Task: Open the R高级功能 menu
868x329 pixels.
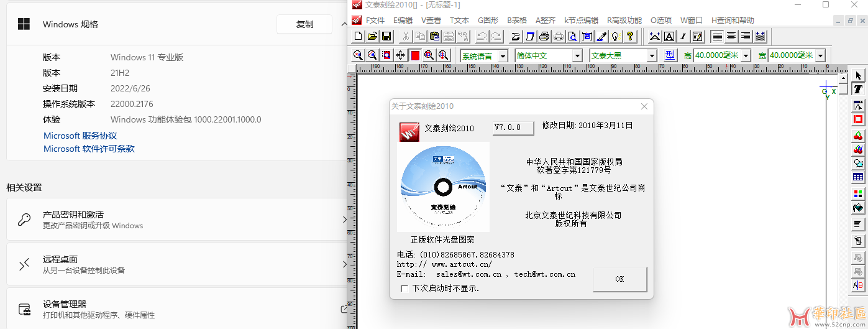Action: pos(624,21)
